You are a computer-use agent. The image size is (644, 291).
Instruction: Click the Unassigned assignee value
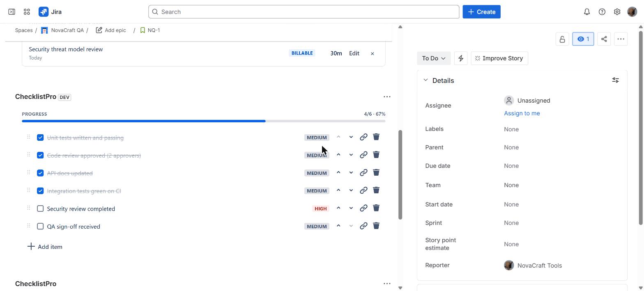[x=527, y=101]
